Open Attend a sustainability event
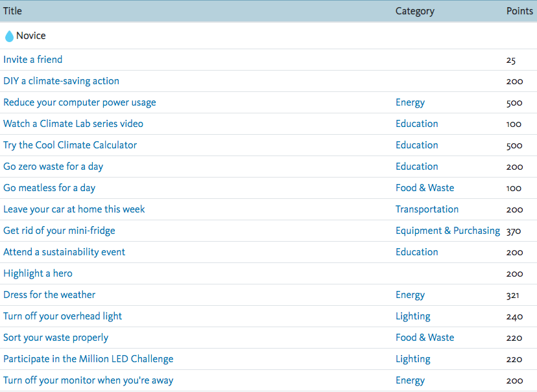537x392 pixels. [64, 252]
